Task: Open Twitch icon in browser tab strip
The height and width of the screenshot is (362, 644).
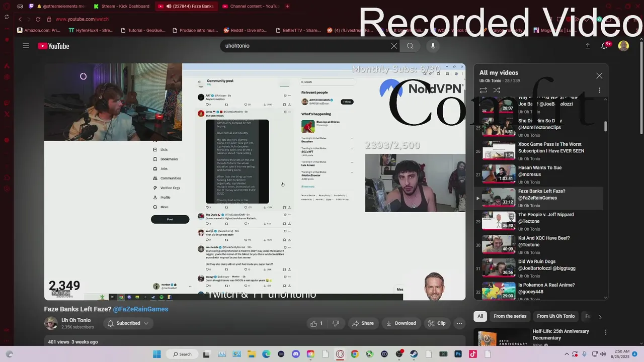Action: [31, 6]
